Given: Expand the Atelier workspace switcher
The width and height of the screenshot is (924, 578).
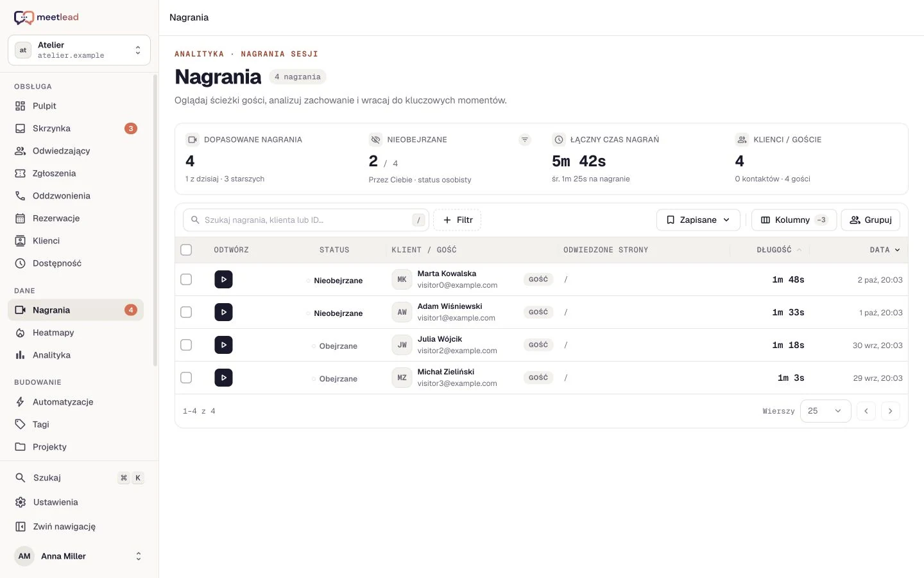Looking at the screenshot, I should pyautogui.click(x=79, y=50).
